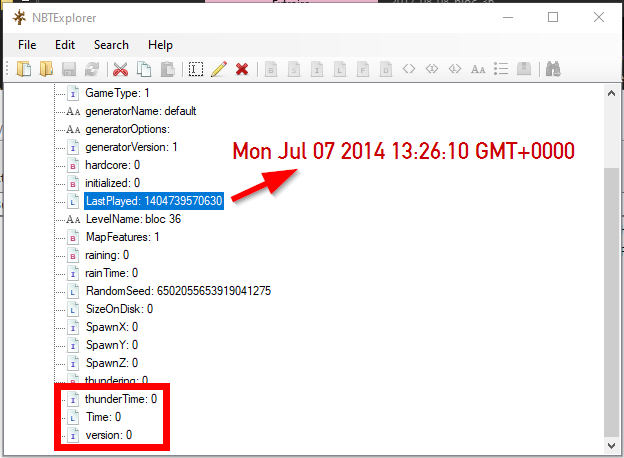The width and height of the screenshot is (624, 458).
Task: Add a Long tag from the toolbar
Action: point(340,69)
